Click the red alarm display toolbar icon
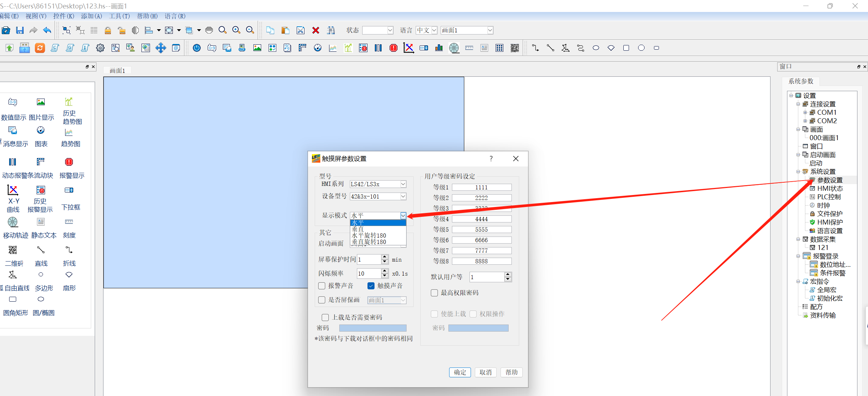Viewport: 868px width, 396px height. point(394,48)
